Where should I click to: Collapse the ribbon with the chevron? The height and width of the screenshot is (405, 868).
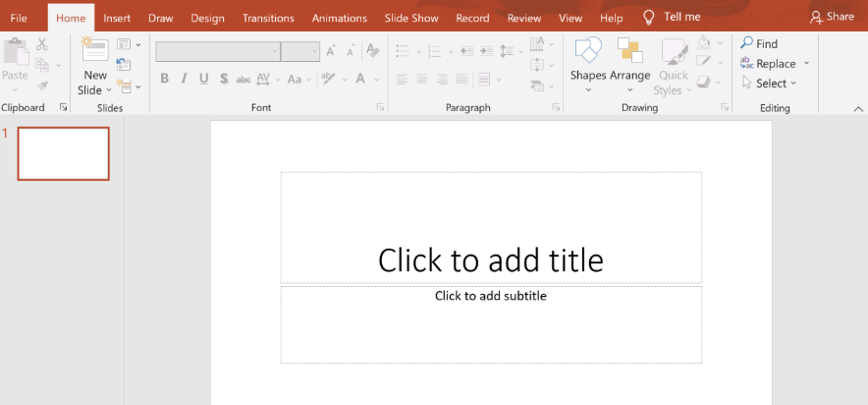click(x=858, y=108)
